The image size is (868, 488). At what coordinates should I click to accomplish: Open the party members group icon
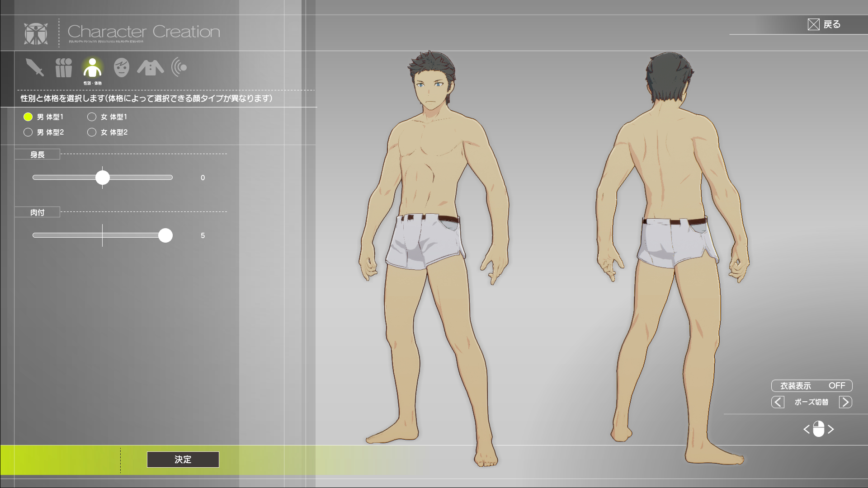[64, 68]
